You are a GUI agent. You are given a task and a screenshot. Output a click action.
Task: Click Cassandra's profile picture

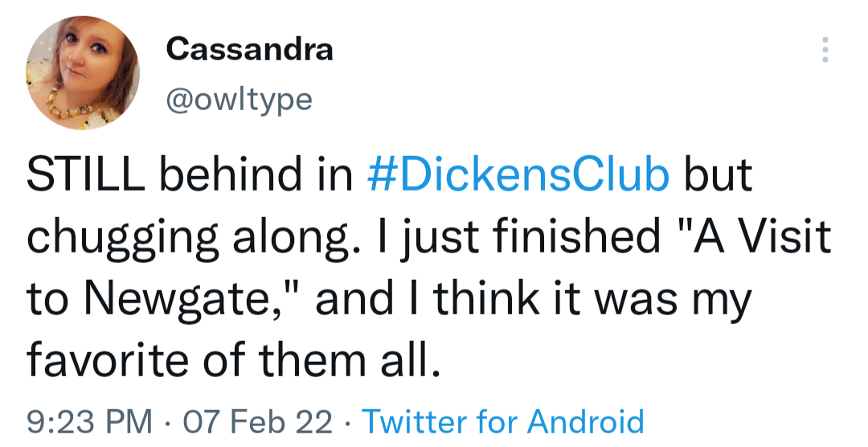83,73
